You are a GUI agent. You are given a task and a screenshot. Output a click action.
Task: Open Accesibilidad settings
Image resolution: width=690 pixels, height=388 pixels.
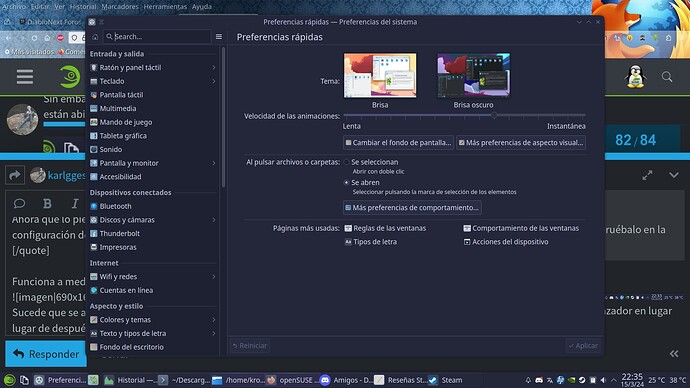click(x=153, y=176)
